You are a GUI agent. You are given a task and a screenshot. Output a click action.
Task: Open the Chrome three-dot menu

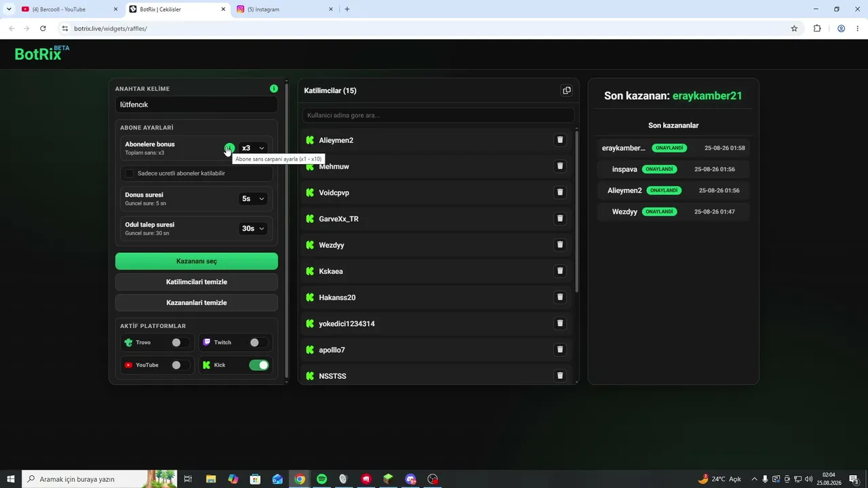tap(857, 28)
